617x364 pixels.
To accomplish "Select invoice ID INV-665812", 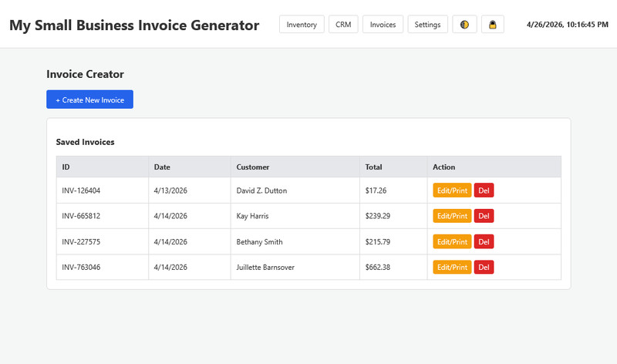I will click(x=81, y=216).
